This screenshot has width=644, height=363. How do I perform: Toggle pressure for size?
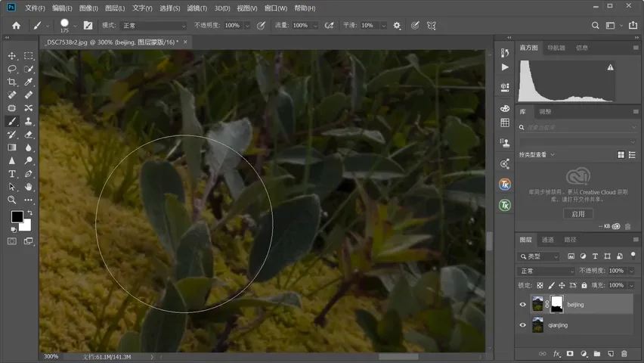(415, 26)
